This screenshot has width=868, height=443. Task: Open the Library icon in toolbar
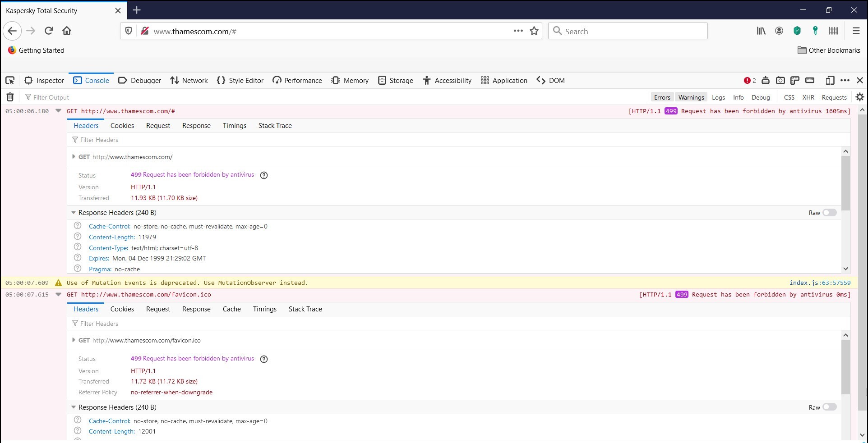tap(761, 31)
